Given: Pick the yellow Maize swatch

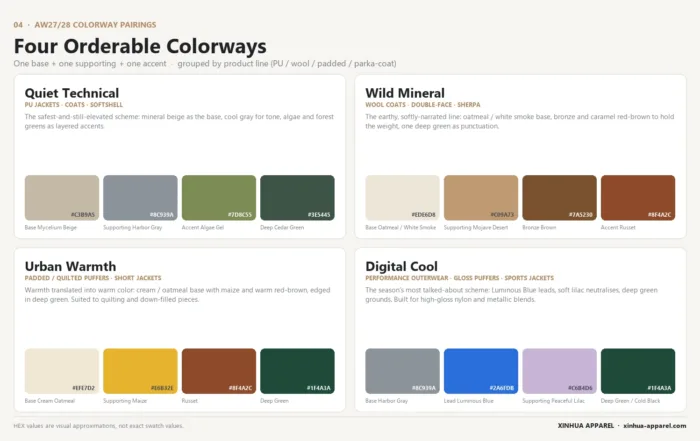Looking at the screenshot, I should pos(140,371).
